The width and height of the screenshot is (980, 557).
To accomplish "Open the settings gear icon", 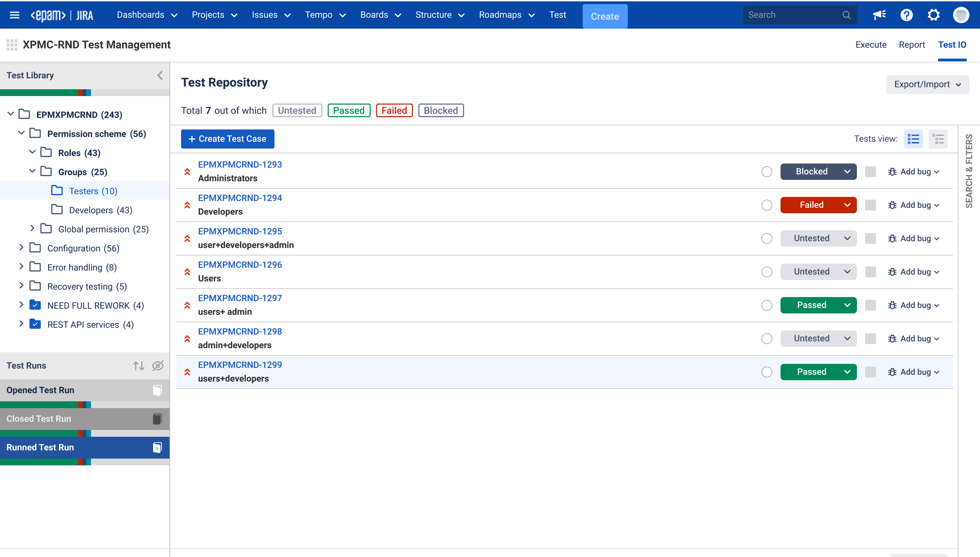I will coord(933,15).
